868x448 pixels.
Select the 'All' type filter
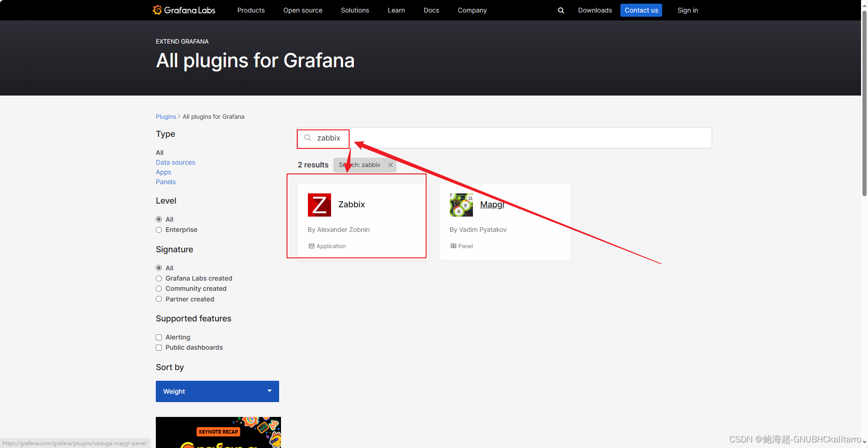(x=160, y=153)
